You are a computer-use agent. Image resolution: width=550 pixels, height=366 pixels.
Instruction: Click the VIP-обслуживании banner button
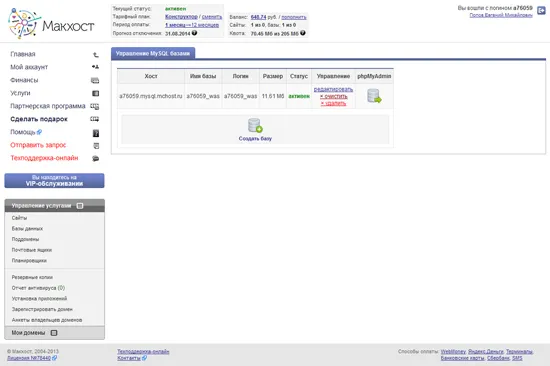pyautogui.click(x=54, y=180)
